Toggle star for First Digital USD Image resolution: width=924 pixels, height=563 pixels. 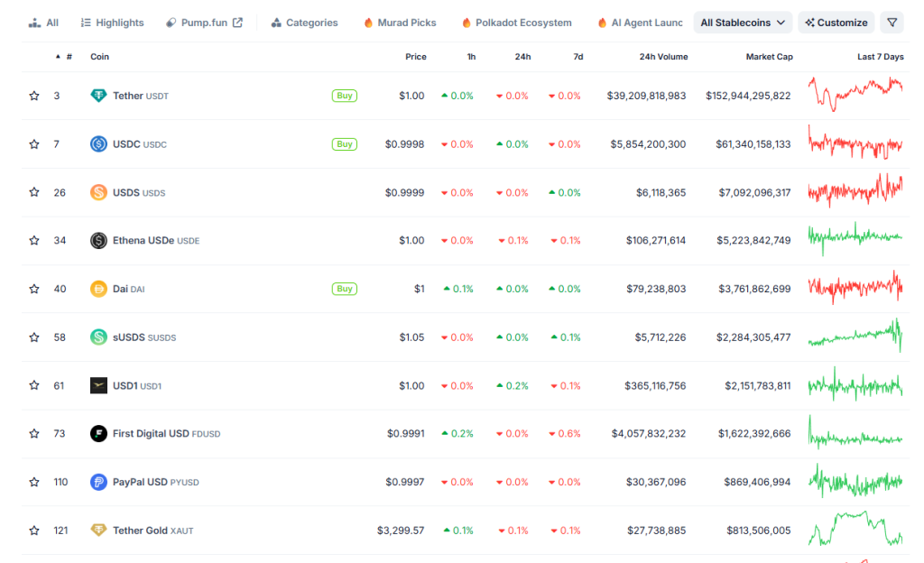[x=34, y=433]
